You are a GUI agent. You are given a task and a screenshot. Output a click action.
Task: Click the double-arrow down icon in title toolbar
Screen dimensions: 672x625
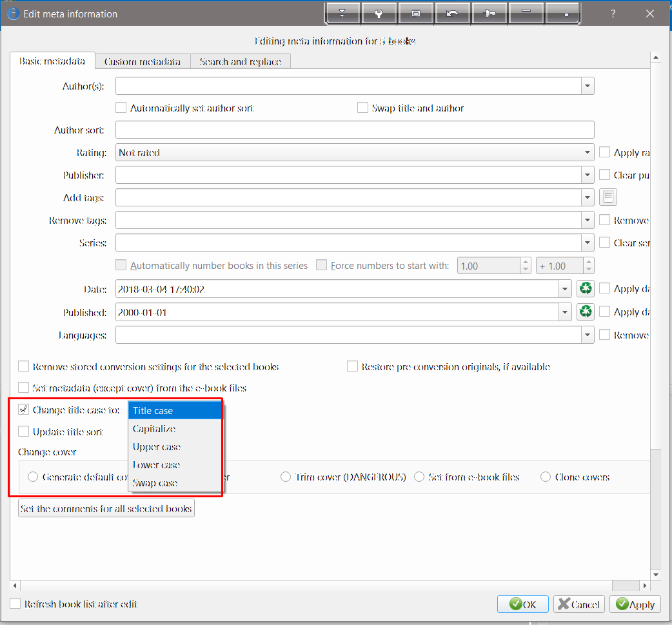(342, 14)
